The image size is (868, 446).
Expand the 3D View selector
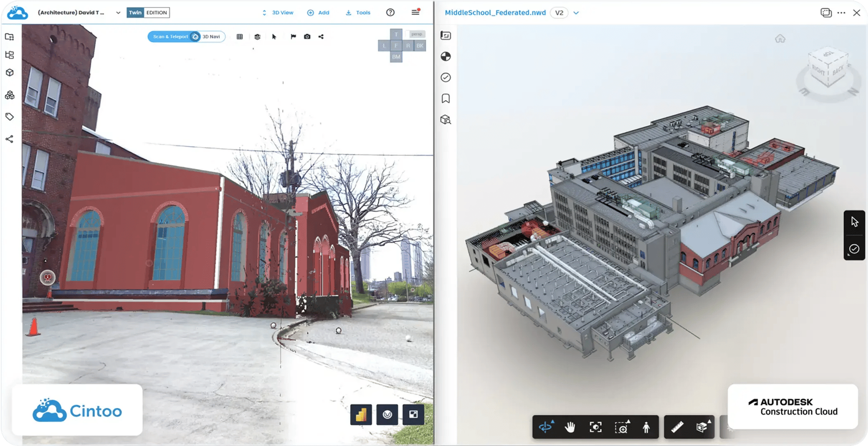pos(278,13)
